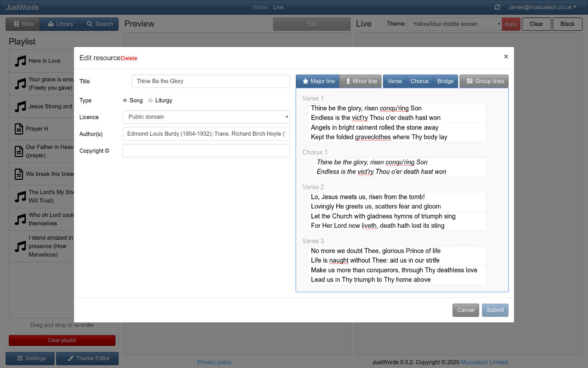
Task: Mark line as Major line
Action: click(318, 81)
